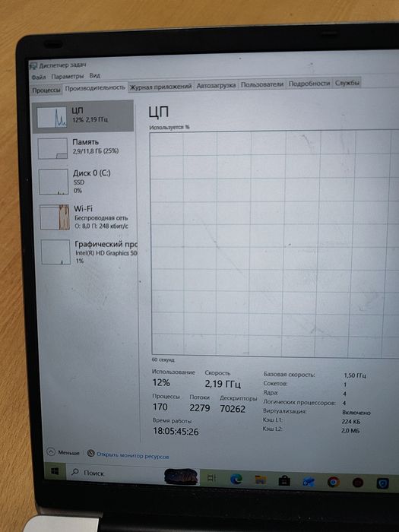Image resolution: width=399 pixels, height=532 pixels.
Task: Launch Microsoft Edge from the taskbar
Action: [236, 479]
